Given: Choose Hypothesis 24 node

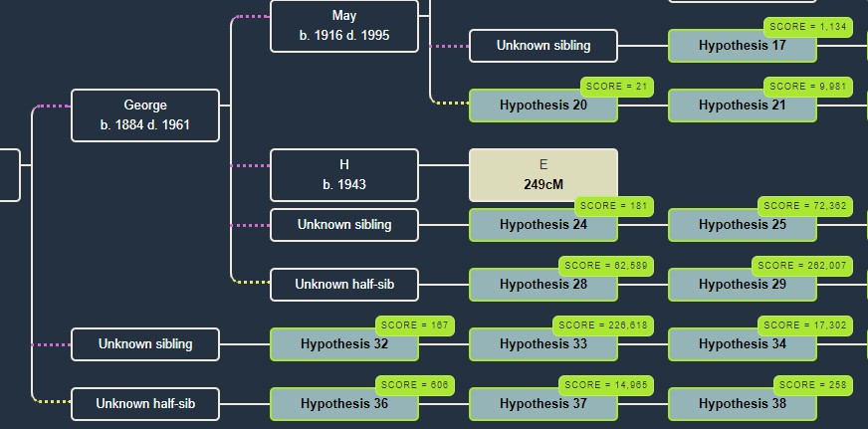Looking at the screenshot, I should 543,225.
